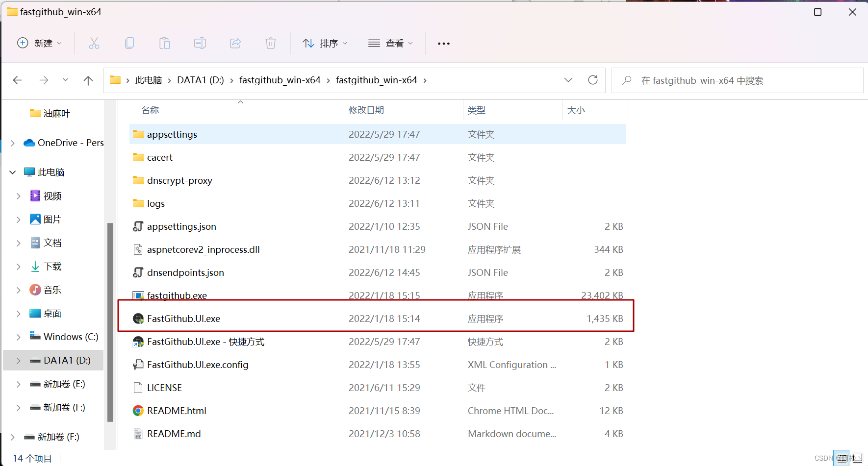
Task: Open recent locations dropdown arrow
Action: pos(65,80)
